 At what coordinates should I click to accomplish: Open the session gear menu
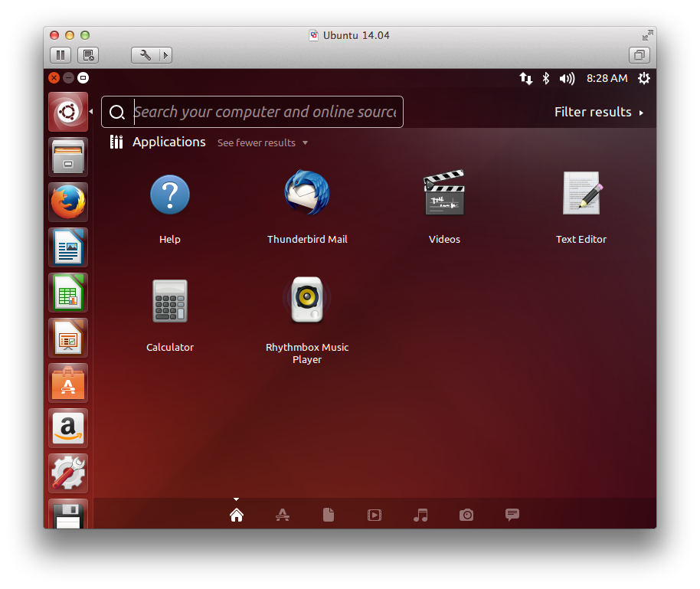coord(644,78)
